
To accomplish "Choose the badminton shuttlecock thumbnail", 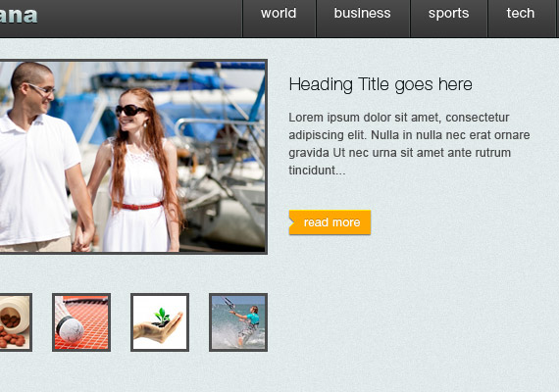I will click(x=81, y=322).
